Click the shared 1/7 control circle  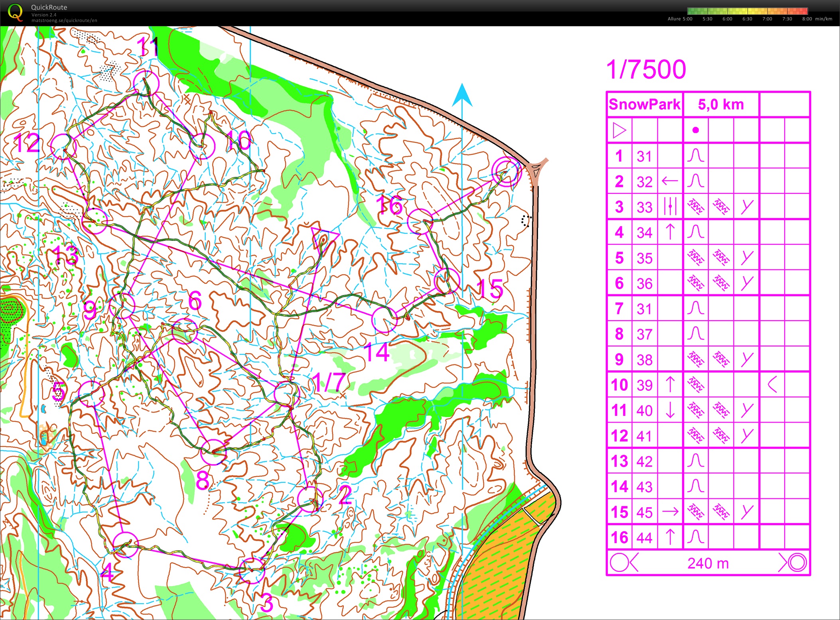point(286,394)
